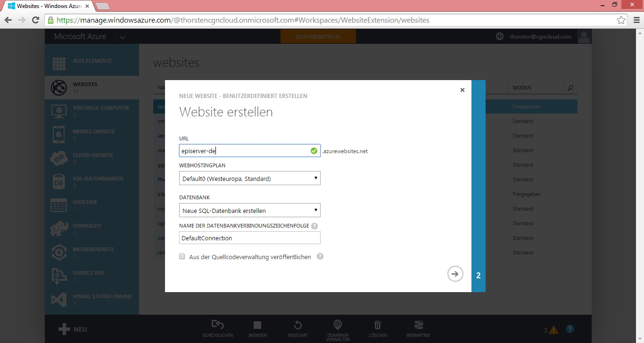Click help icon next to Quellcodeverwaltung checkbox
The width and height of the screenshot is (644, 343).
[x=320, y=257]
